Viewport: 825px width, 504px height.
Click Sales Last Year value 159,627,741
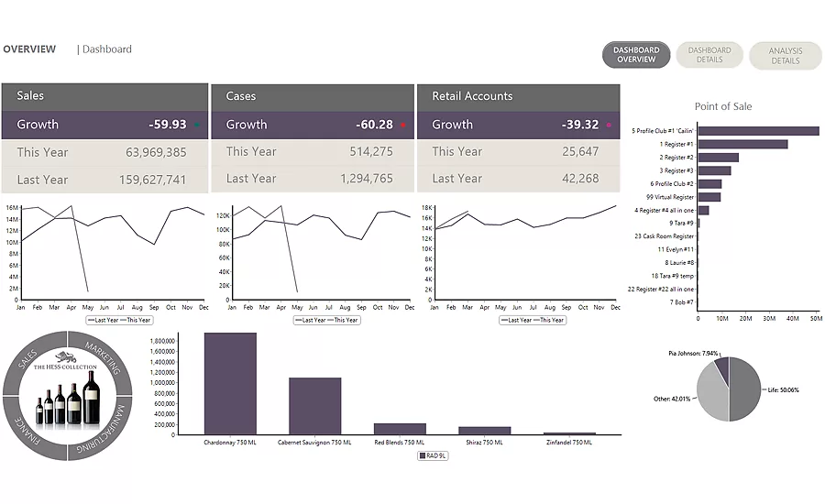click(152, 180)
